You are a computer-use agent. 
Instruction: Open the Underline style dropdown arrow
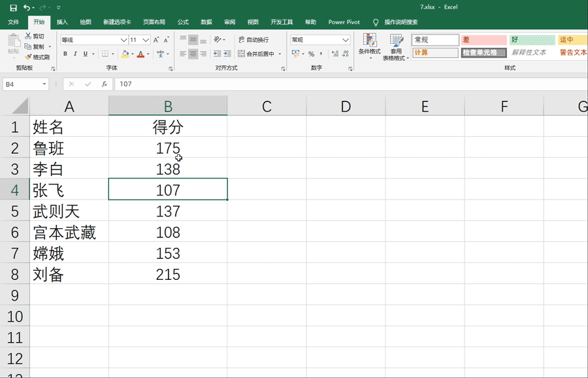[93, 54]
